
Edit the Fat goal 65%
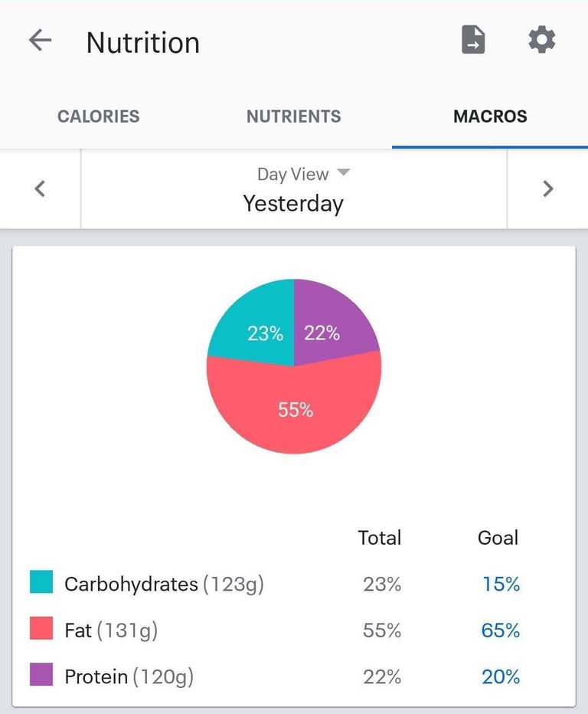501,630
